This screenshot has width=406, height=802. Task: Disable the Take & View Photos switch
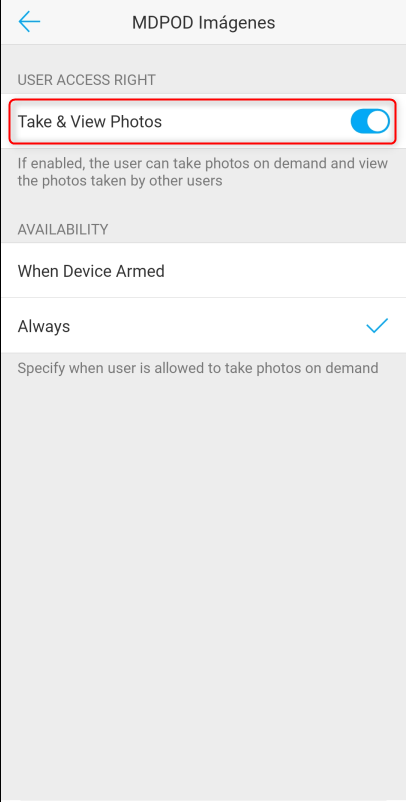pyautogui.click(x=370, y=122)
